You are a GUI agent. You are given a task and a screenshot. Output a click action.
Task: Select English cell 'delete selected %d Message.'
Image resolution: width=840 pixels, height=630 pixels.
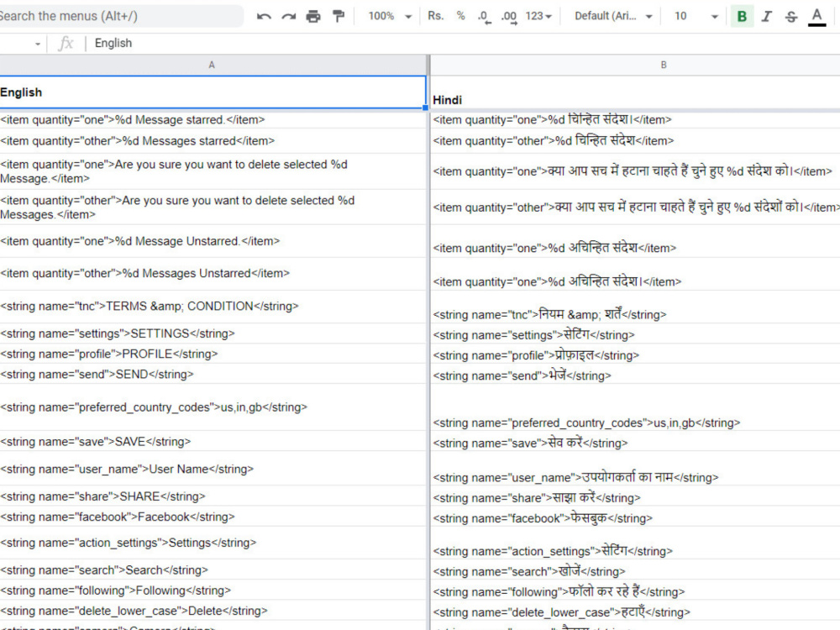coord(213,171)
